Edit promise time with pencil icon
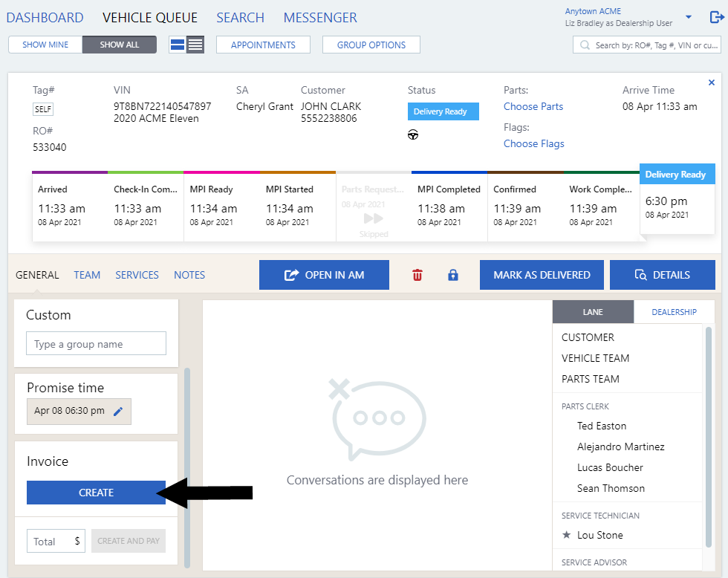This screenshot has width=728, height=578. point(118,411)
